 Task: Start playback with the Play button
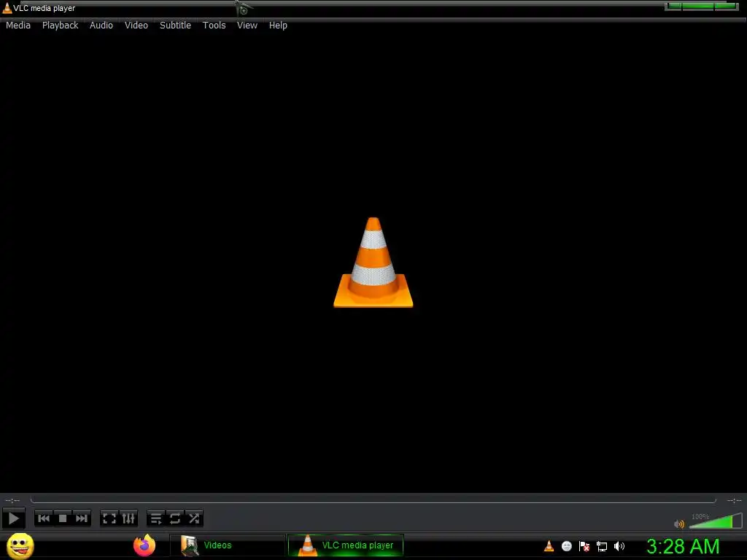[x=14, y=518]
